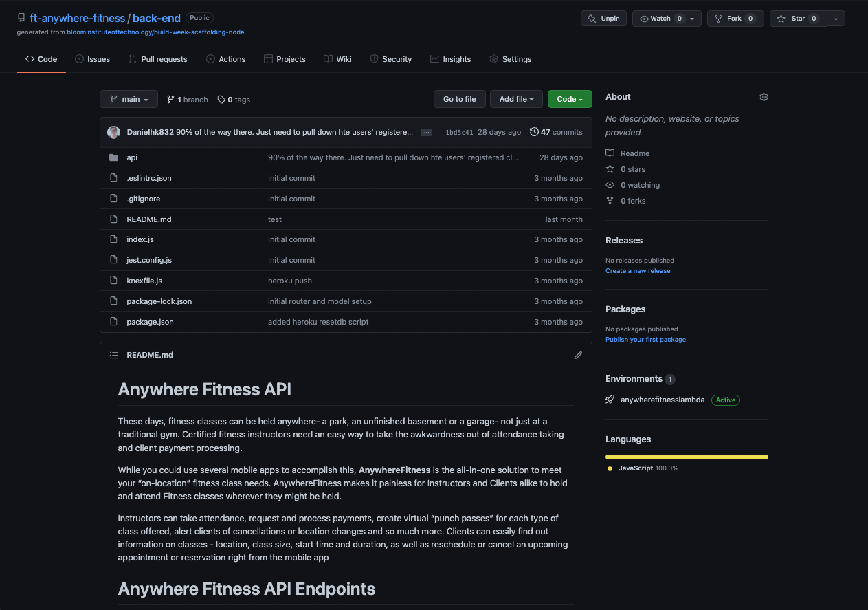Click the .eslintrc.json file icon
868x610 pixels.
click(113, 178)
